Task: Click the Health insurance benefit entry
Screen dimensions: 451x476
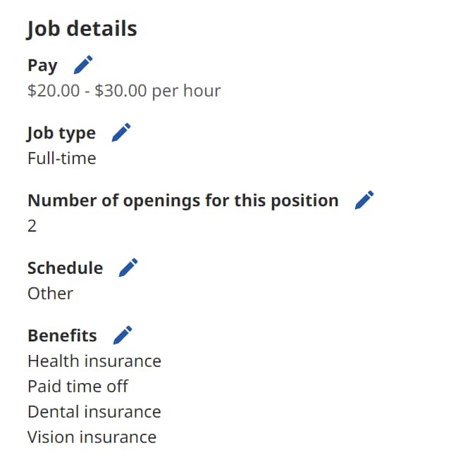Action: pos(94,361)
